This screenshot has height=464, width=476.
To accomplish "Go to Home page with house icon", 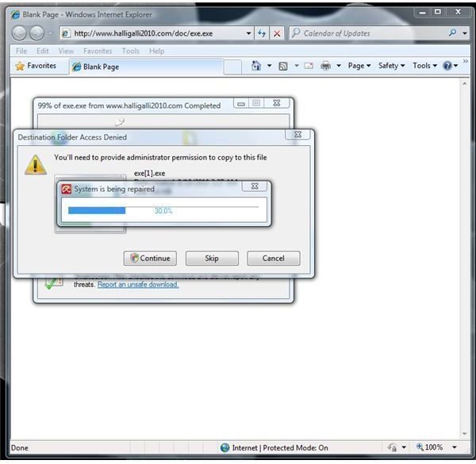I will [256, 66].
